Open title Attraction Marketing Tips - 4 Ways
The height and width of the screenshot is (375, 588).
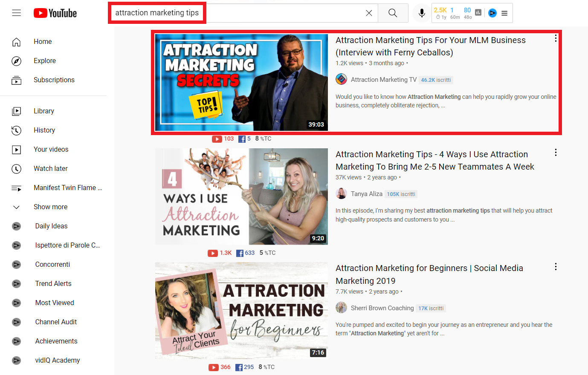click(435, 160)
